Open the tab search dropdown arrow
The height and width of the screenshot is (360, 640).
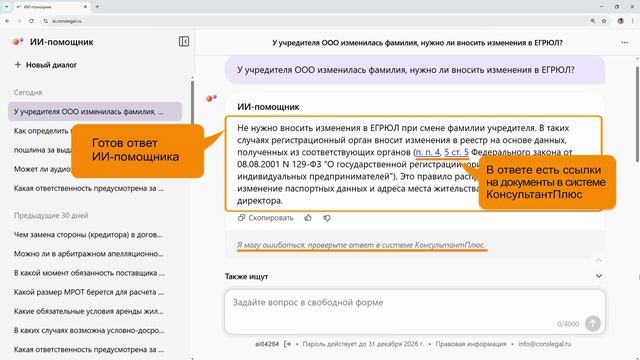click(6, 7)
